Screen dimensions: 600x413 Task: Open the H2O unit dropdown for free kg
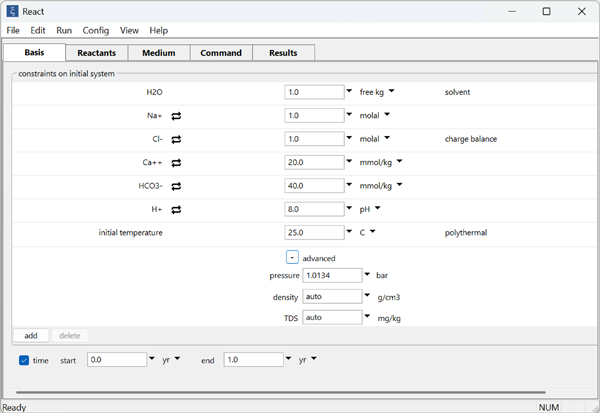(x=392, y=91)
